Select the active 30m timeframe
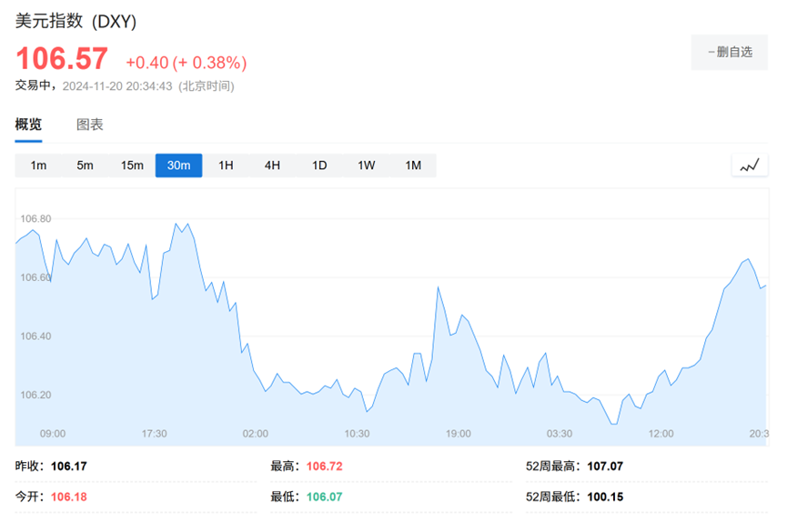This screenshot has width=787, height=532. tap(178, 166)
